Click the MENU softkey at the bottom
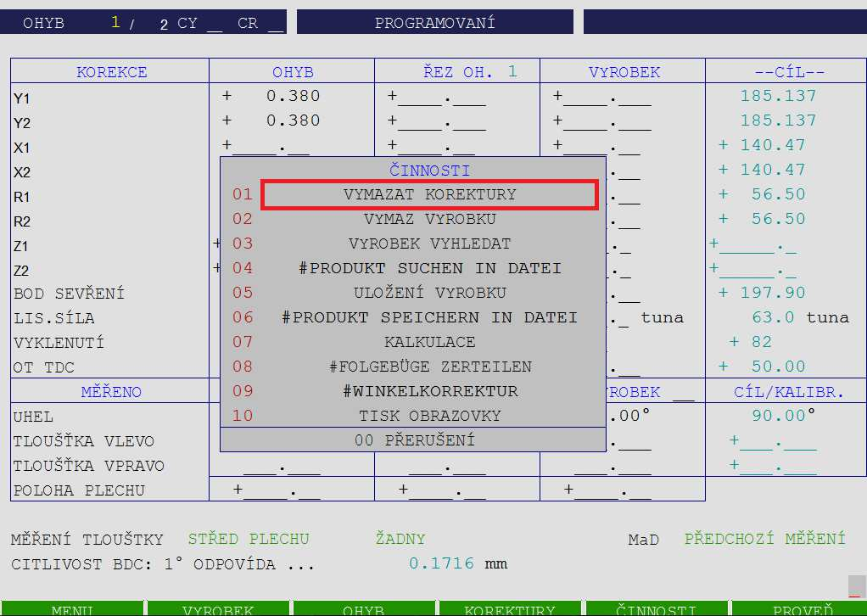This screenshot has height=616, width=867. tap(72, 608)
